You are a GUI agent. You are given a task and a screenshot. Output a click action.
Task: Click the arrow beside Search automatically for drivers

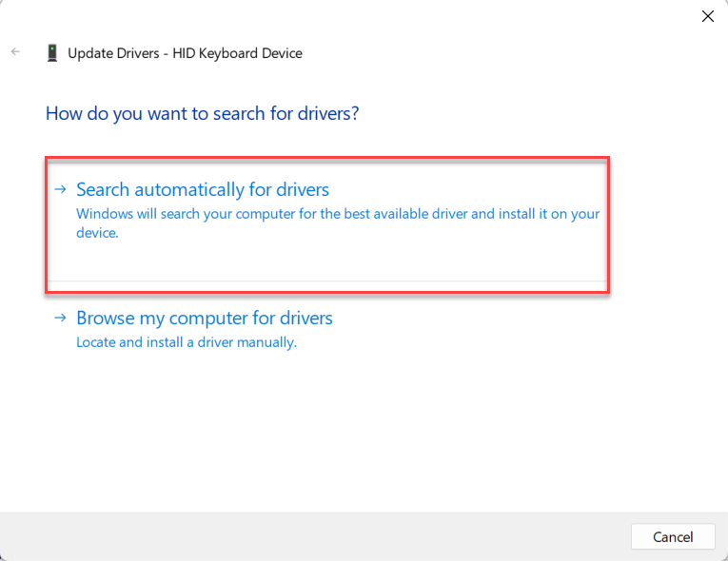coord(61,189)
